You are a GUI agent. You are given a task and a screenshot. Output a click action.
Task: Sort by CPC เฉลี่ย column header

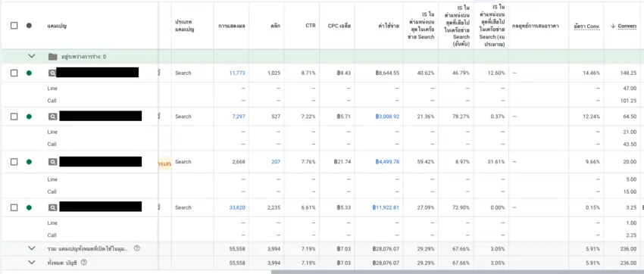point(339,26)
